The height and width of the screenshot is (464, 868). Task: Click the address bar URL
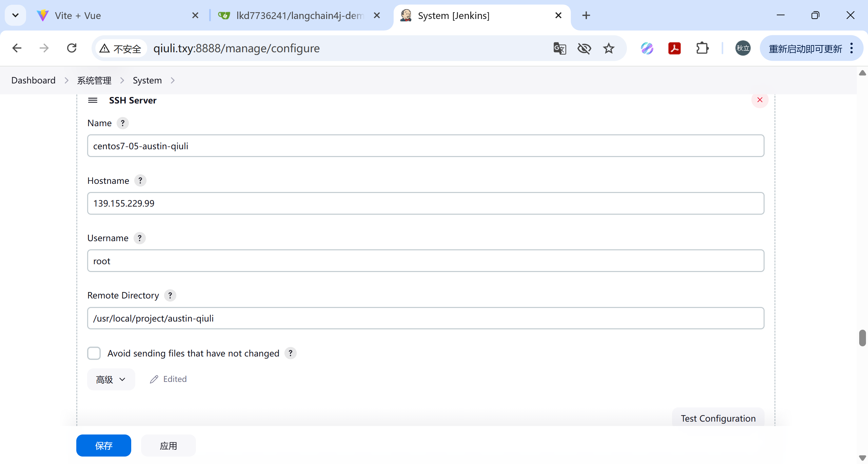pos(236,49)
